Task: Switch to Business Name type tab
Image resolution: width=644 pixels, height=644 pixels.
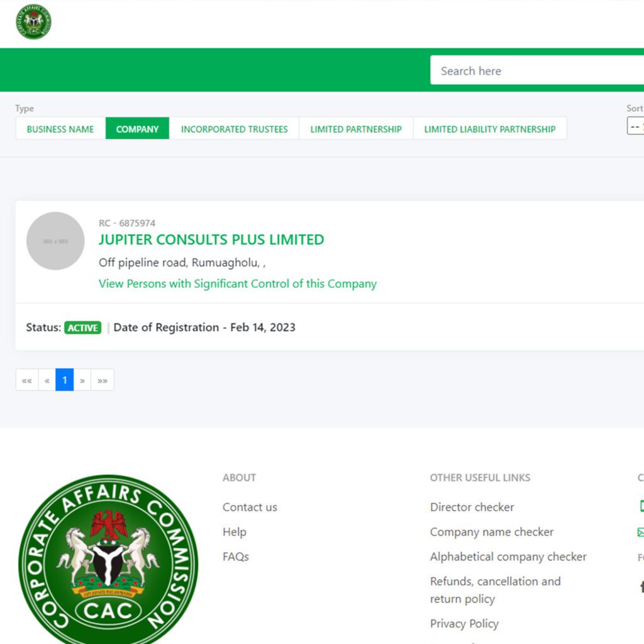Action: [60, 129]
